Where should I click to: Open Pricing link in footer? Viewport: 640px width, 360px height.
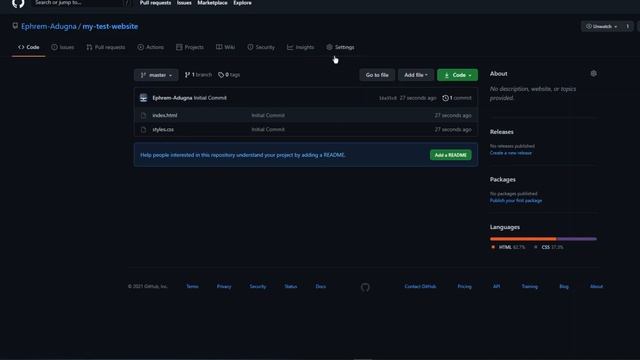[464, 287]
